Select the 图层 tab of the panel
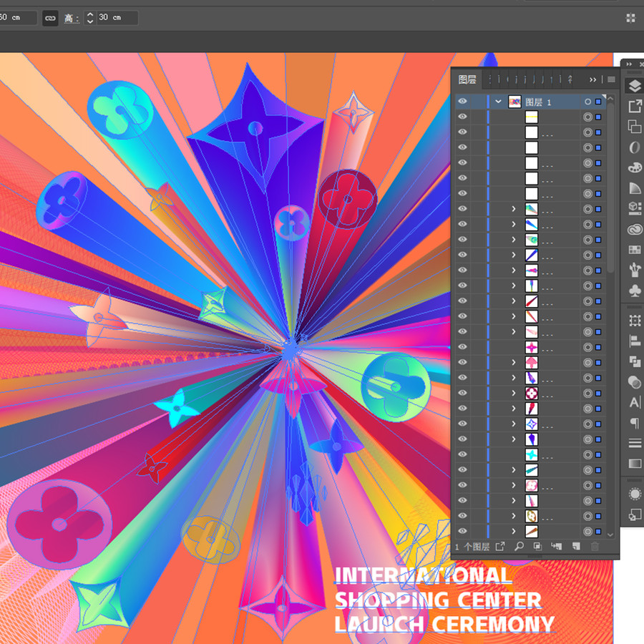 pyautogui.click(x=467, y=79)
